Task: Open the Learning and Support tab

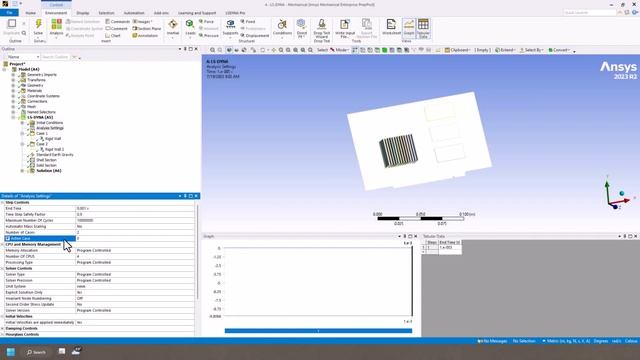Action: coord(197,13)
